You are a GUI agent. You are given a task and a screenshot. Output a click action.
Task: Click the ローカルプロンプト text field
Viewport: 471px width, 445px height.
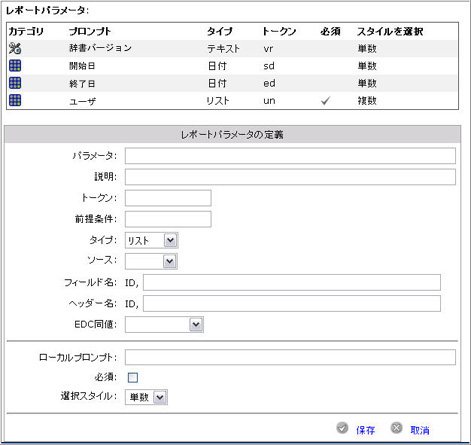(290, 357)
